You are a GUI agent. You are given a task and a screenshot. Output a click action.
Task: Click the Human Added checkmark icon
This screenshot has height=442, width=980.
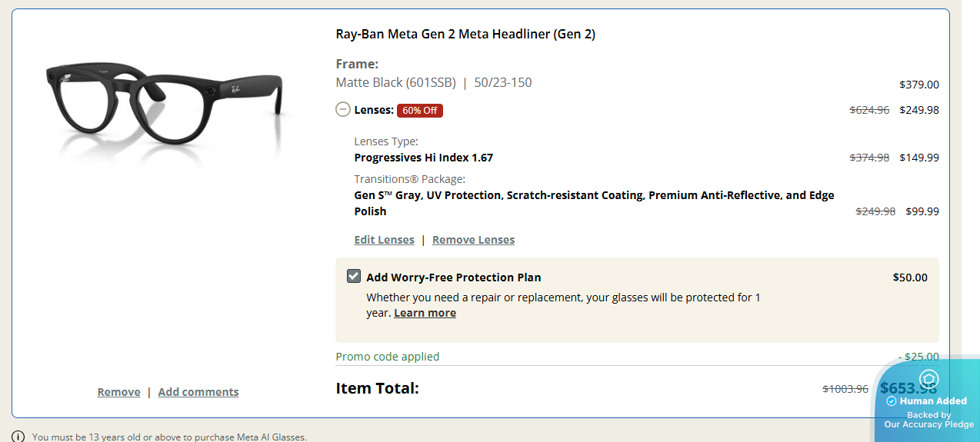coord(892,401)
